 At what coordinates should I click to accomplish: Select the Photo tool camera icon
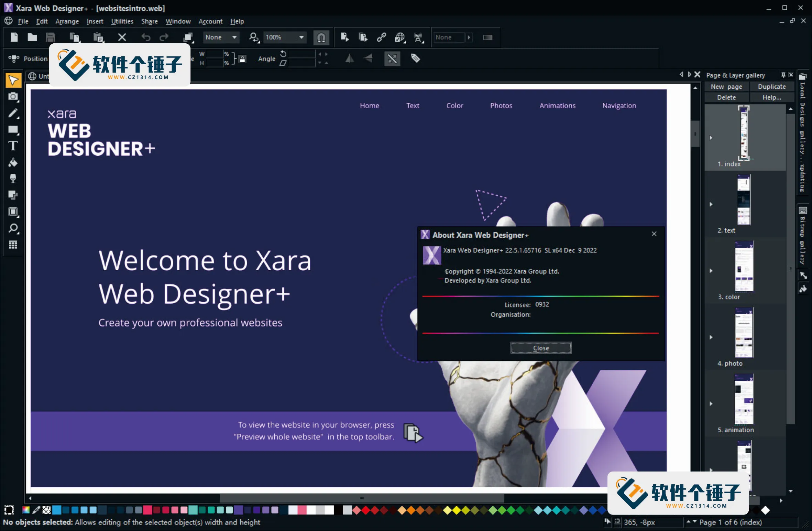(13, 97)
